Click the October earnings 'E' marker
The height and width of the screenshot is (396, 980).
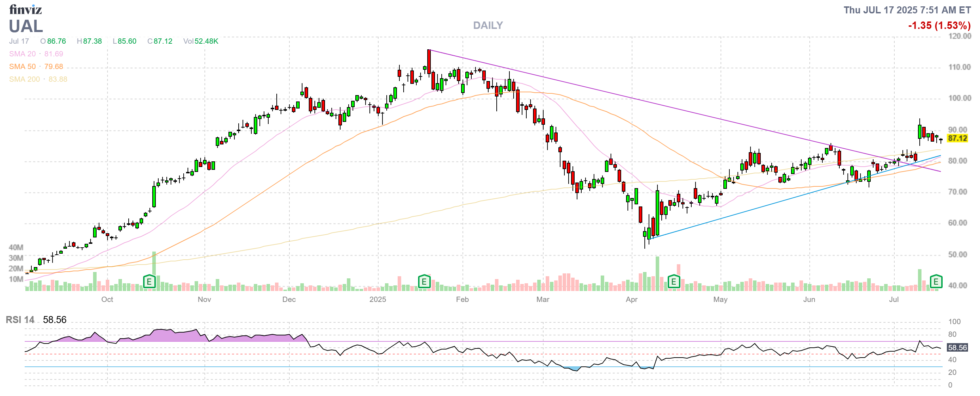pyautogui.click(x=149, y=281)
